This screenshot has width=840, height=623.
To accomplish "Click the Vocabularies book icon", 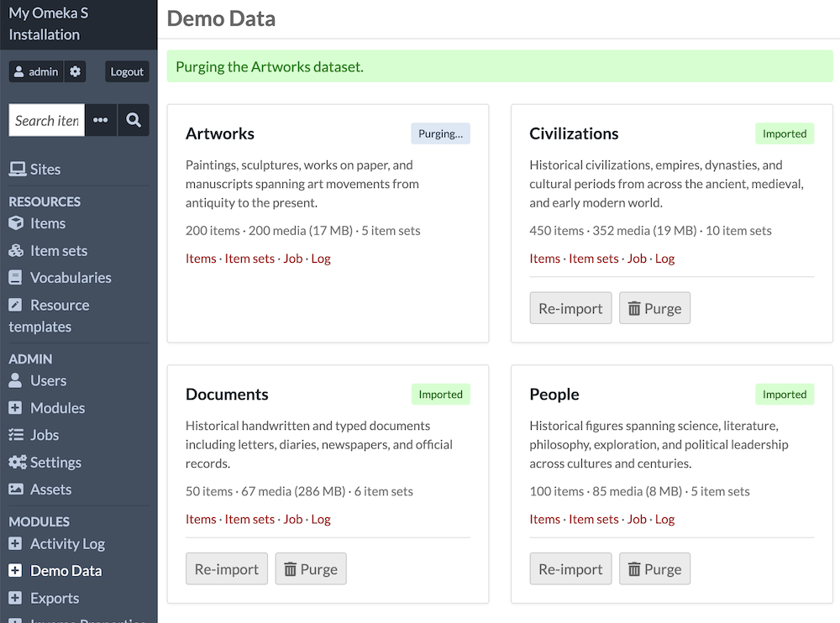I will (15, 277).
